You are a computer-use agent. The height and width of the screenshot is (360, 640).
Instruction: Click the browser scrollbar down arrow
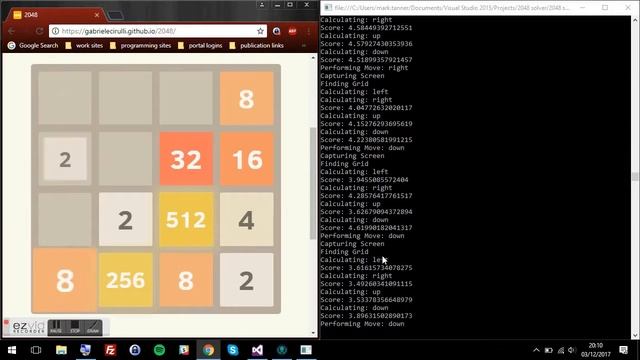(313, 333)
